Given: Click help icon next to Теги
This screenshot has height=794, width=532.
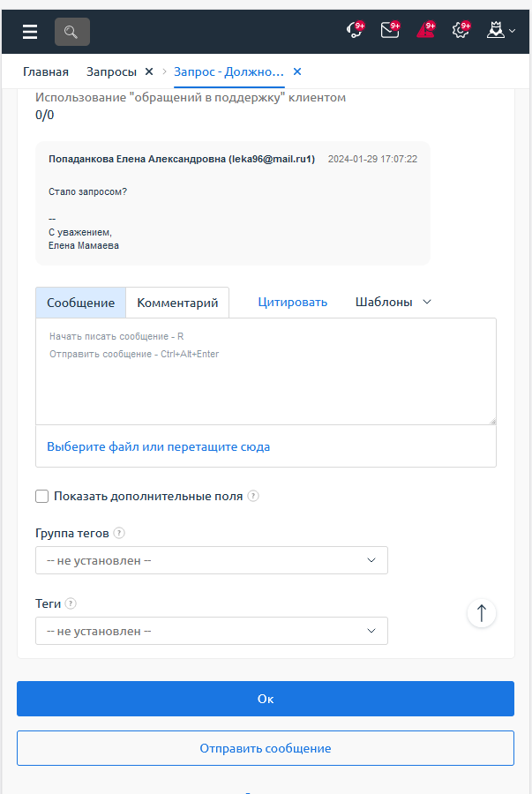Looking at the screenshot, I should point(71,603).
